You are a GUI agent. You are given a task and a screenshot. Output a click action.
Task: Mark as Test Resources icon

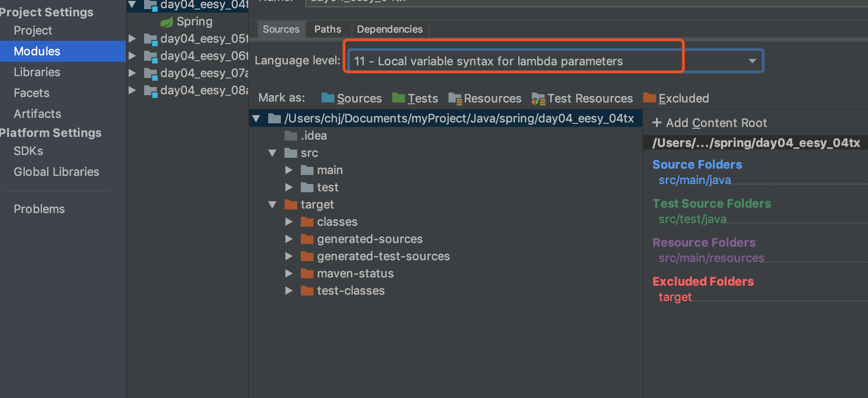pos(538,98)
